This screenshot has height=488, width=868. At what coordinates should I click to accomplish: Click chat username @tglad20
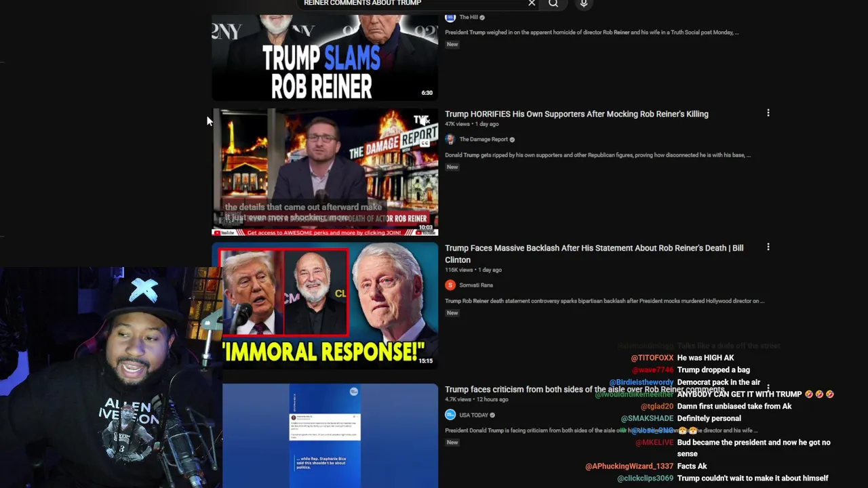coord(657,407)
